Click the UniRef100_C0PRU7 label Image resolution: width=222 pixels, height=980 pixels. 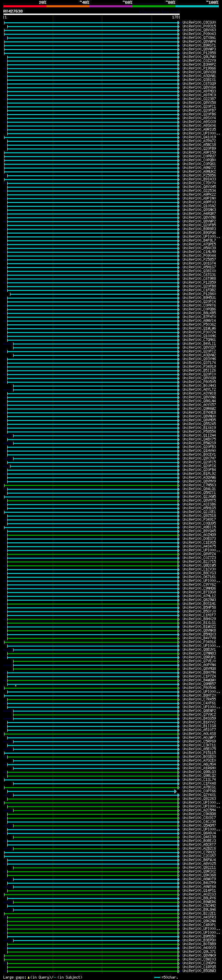(199, 156)
